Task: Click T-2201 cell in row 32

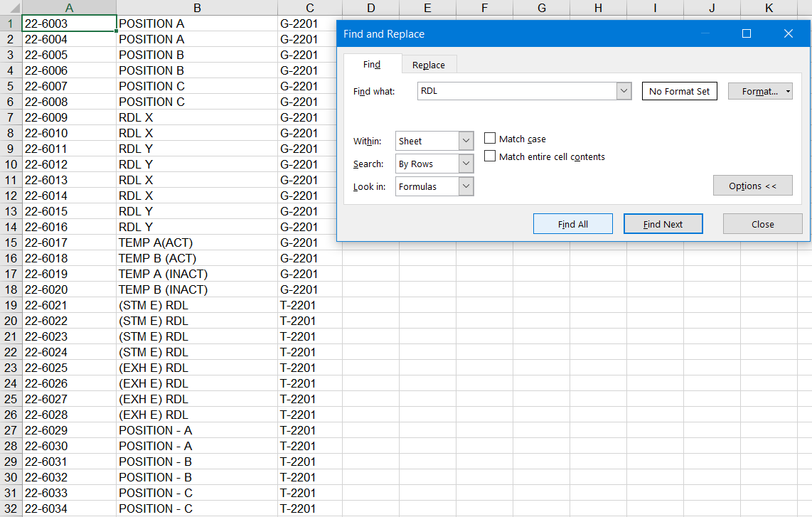Action: point(310,508)
